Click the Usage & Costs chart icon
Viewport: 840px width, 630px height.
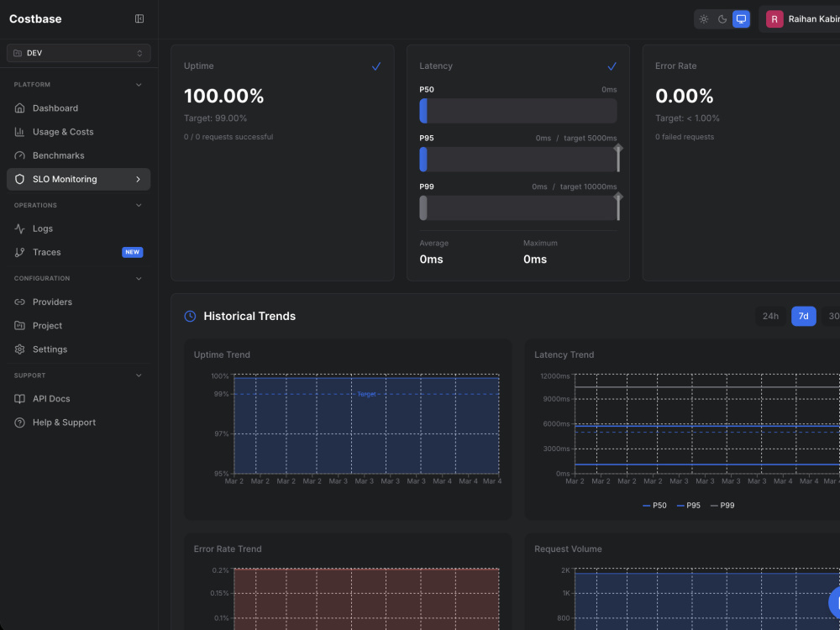(20, 132)
